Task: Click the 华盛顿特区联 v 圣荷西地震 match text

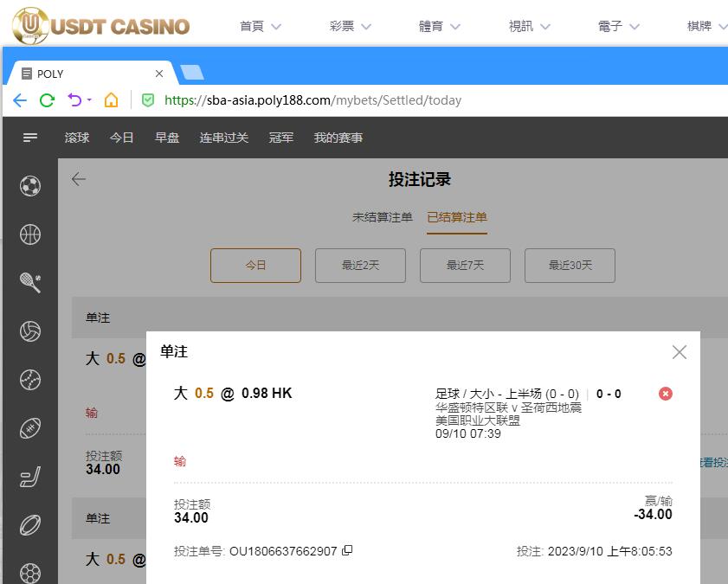Action: [508, 408]
